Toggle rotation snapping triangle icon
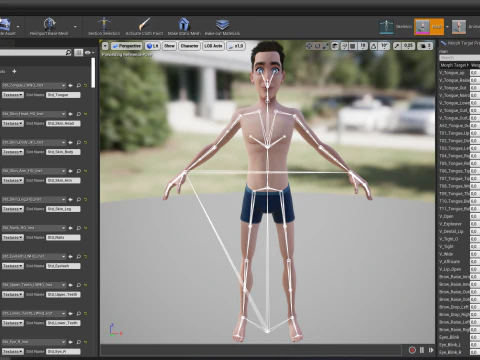This screenshot has height=360, width=480. point(373,46)
